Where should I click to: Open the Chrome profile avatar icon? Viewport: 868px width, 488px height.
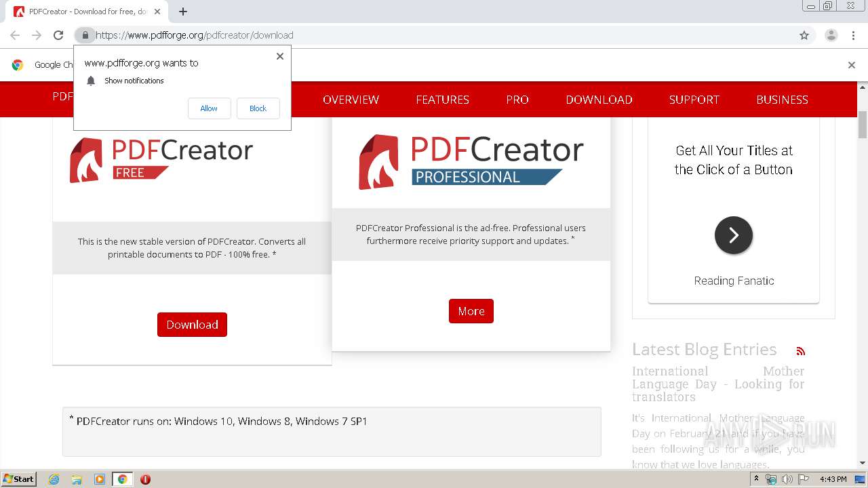tap(831, 35)
